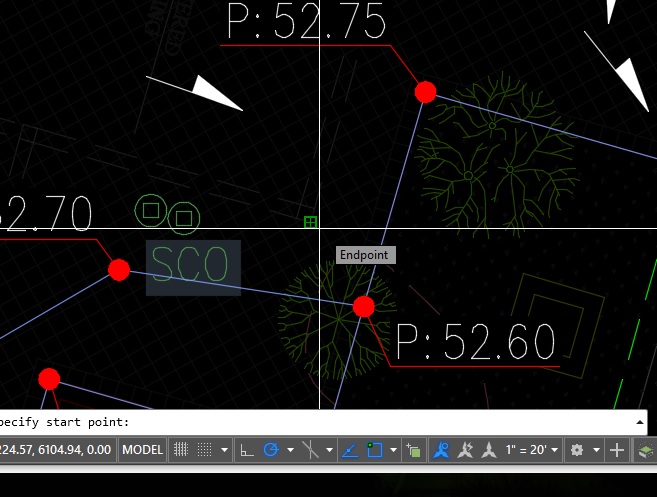Snap to endpoint at red node near Endpoint tooltip
This screenshot has width=657, height=497.
click(x=363, y=306)
